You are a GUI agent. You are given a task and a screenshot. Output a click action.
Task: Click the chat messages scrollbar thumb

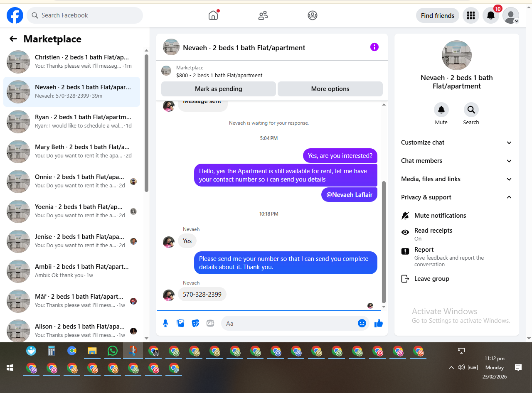pos(384,242)
